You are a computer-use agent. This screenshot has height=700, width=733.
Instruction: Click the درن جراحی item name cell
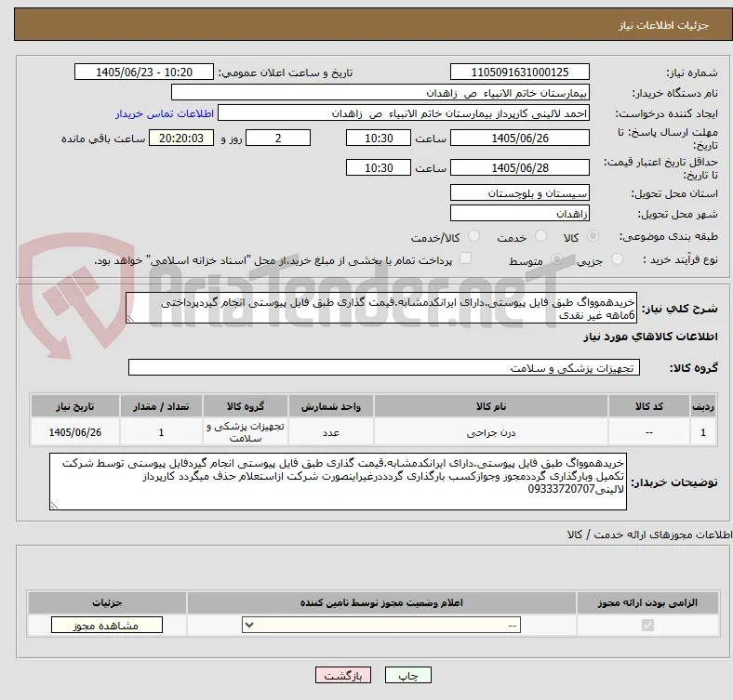click(491, 432)
